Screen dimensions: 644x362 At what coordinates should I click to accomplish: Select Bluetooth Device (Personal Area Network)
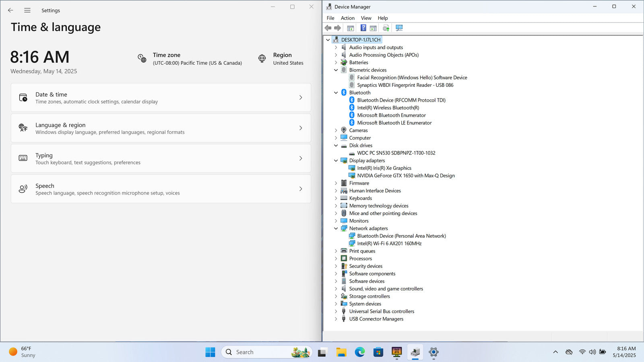(401, 236)
